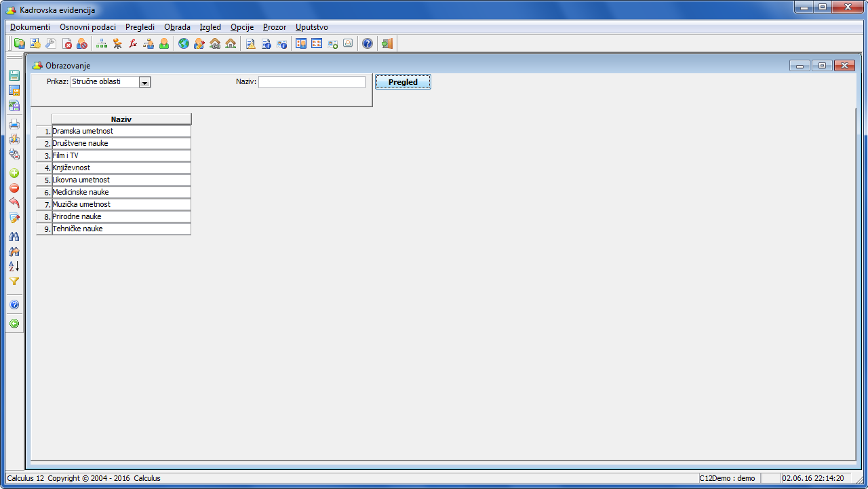This screenshot has height=489, width=868.
Task: Click the document with warning sign icon
Action: pyautogui.click(x=251, y=43)
